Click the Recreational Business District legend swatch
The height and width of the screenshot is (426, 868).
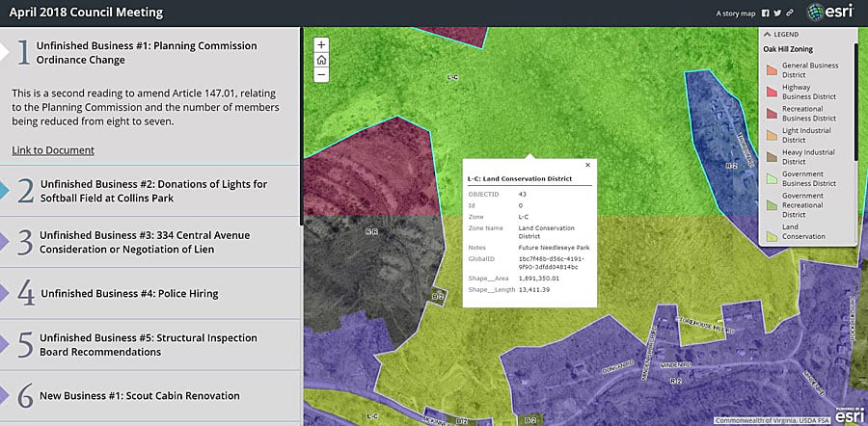(772, 114)
